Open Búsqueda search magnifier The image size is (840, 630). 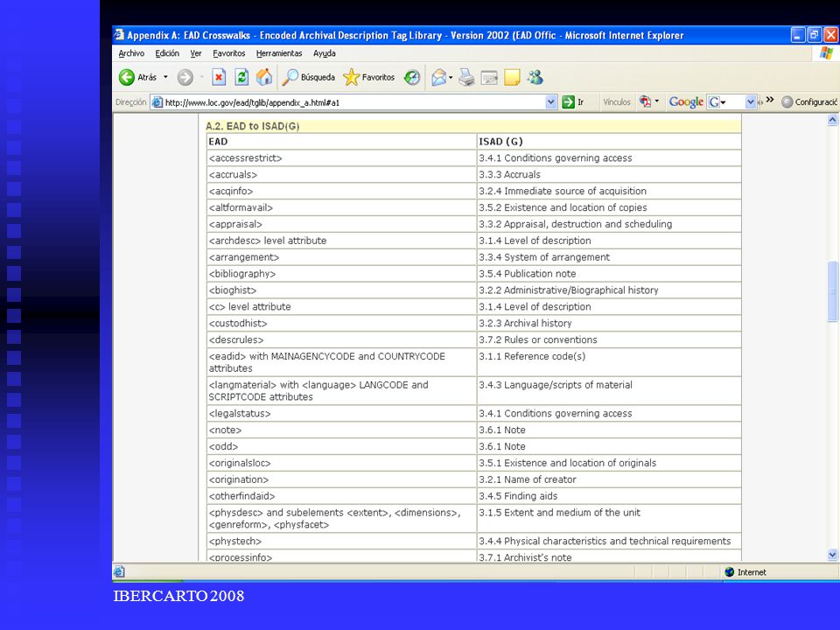point(309,78)
